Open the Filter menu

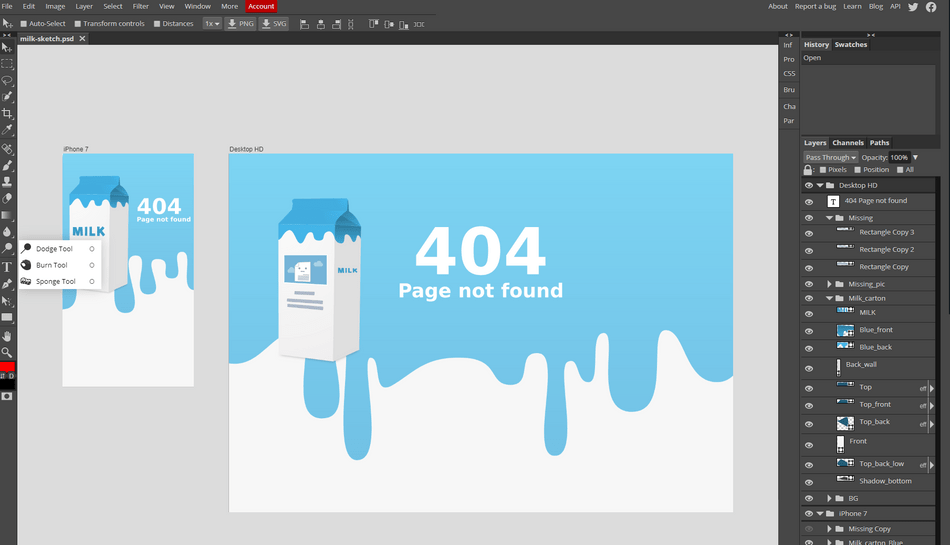(x=141, y=6)
